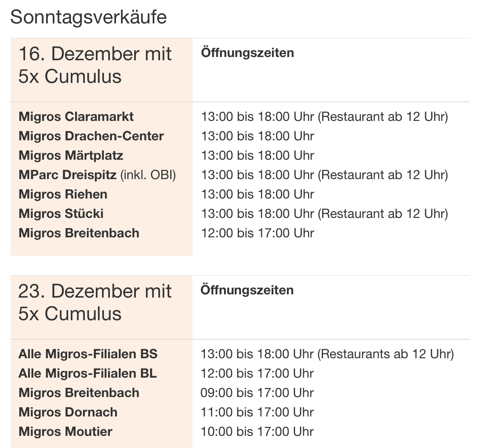This screenshot has width=479, height=448.
Task: Click the first Öffnungszeiten column header
Action: (247, 53)
